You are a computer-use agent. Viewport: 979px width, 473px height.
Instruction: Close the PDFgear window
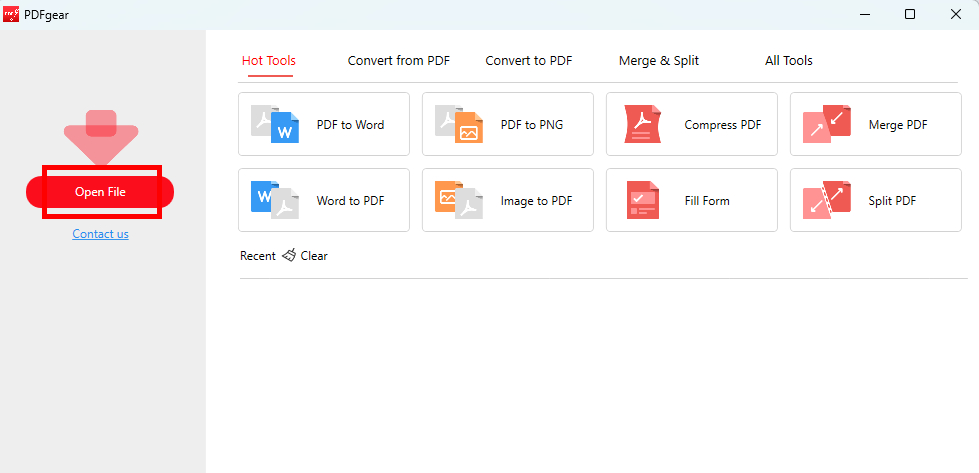click(956, 14)
